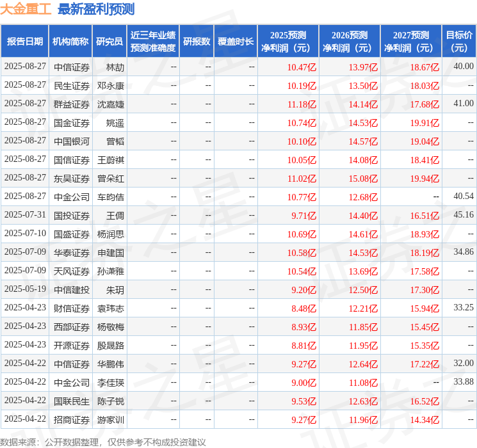Select researcher 孙潇雅
The height and width of the screenshot is (448, 477).
[110, 271]
